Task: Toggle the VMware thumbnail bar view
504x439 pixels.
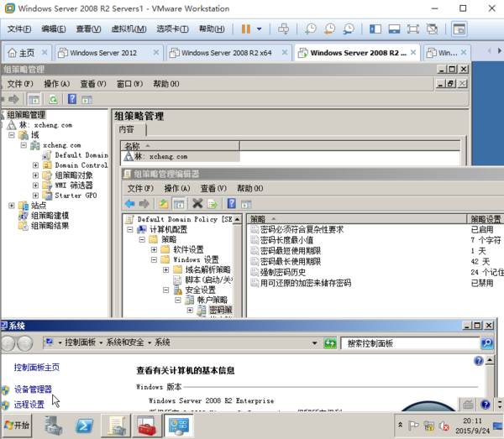Action: tap(394, 29)
